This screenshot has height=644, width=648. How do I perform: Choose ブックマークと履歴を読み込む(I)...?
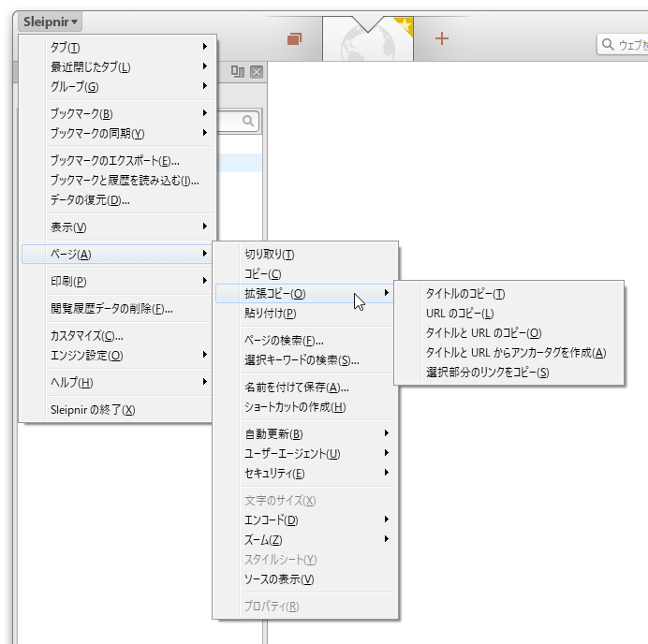(117, 180)
